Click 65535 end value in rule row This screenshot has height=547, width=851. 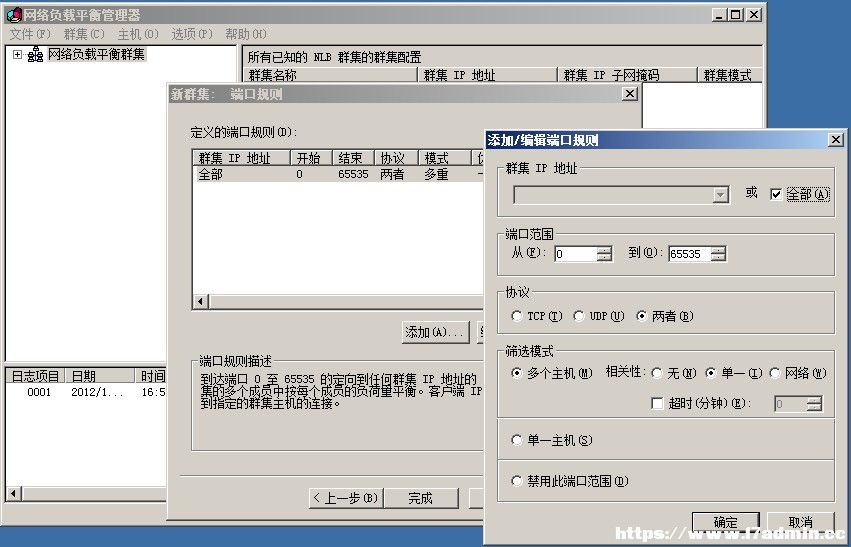coord(353,174)
